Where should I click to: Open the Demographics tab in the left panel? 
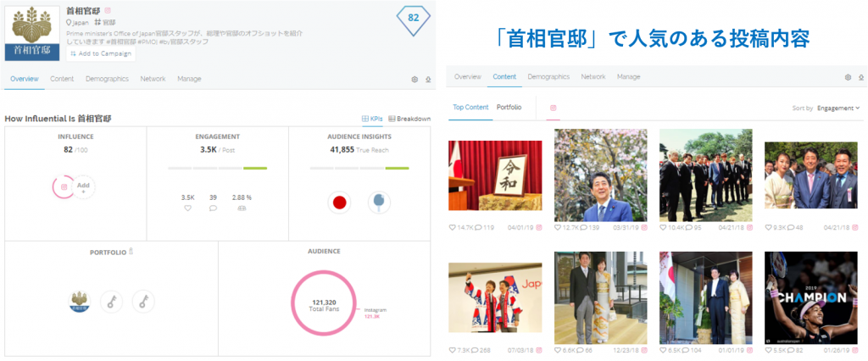(x=107, y=79)
